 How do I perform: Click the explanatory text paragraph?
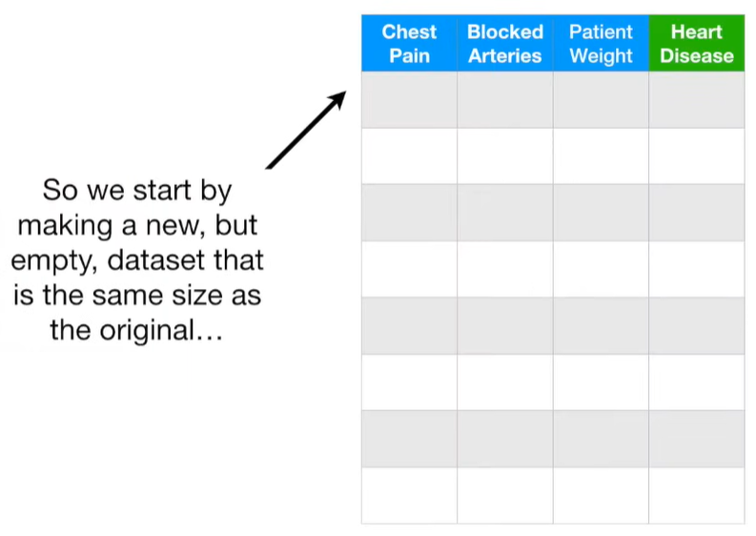pos(138,261)
